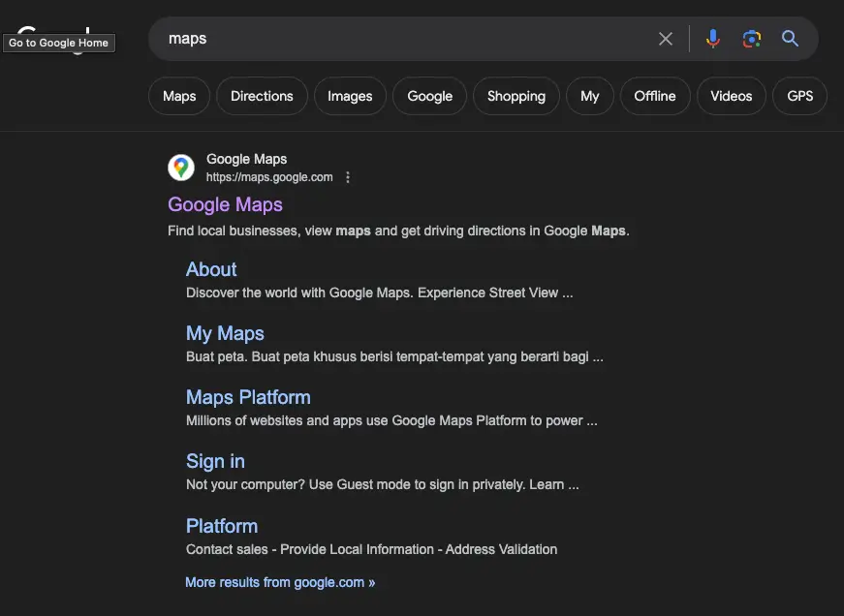The width and height of the screenshot is (844, 616).
Task: Click the Google Maps pin favicon
Action: 181,168
